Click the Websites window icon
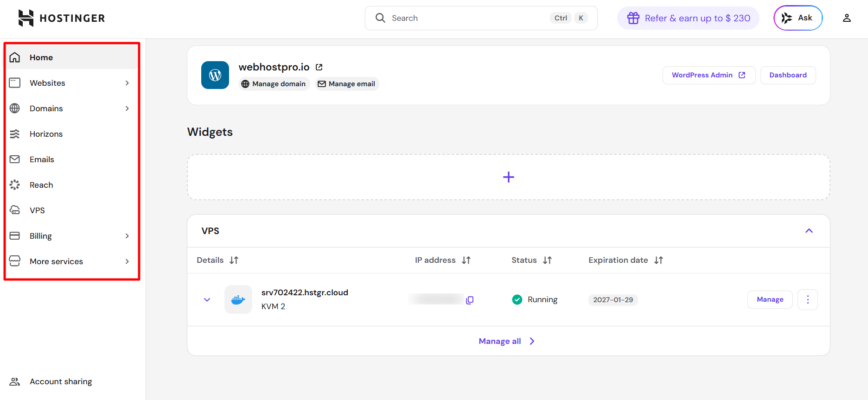This screenshot has height=400, width=868. (15, 83)
